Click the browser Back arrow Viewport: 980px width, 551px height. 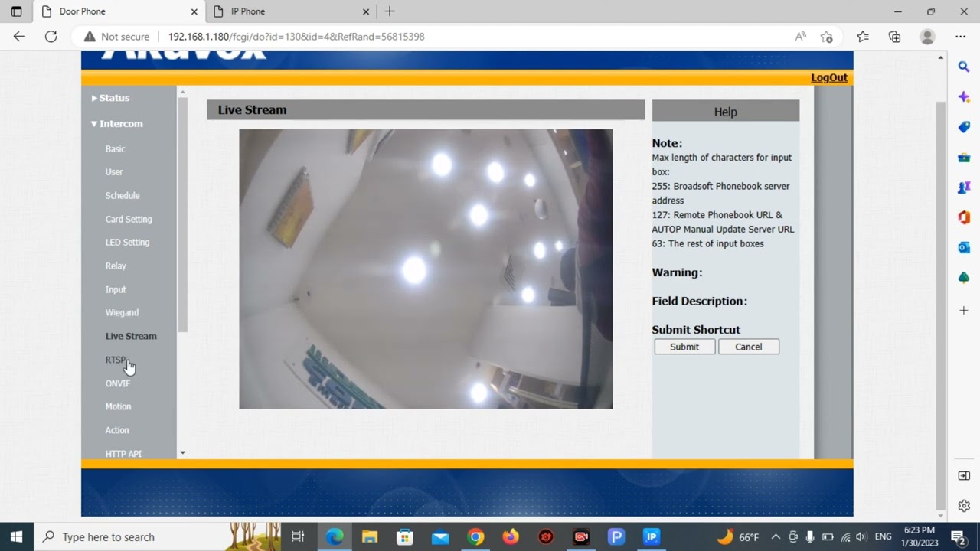click(x=19, y=36)
